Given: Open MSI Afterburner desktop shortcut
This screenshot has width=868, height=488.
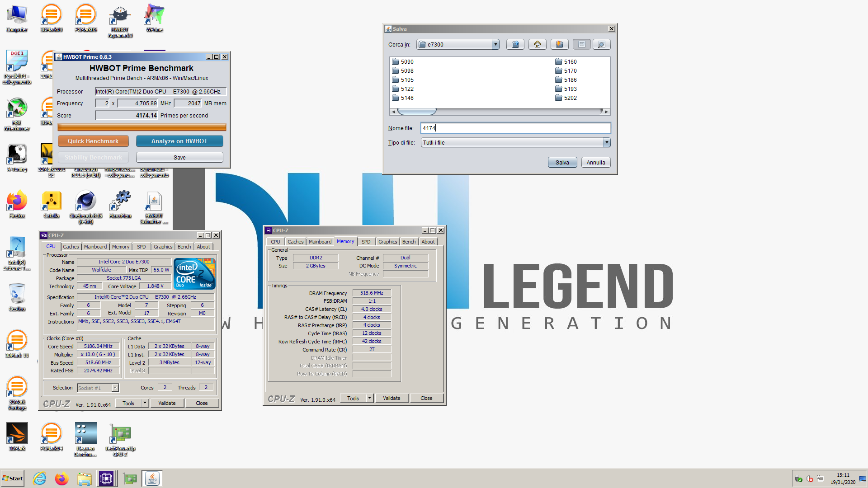Looking at the screenshot, I should (x=17, y=114).
